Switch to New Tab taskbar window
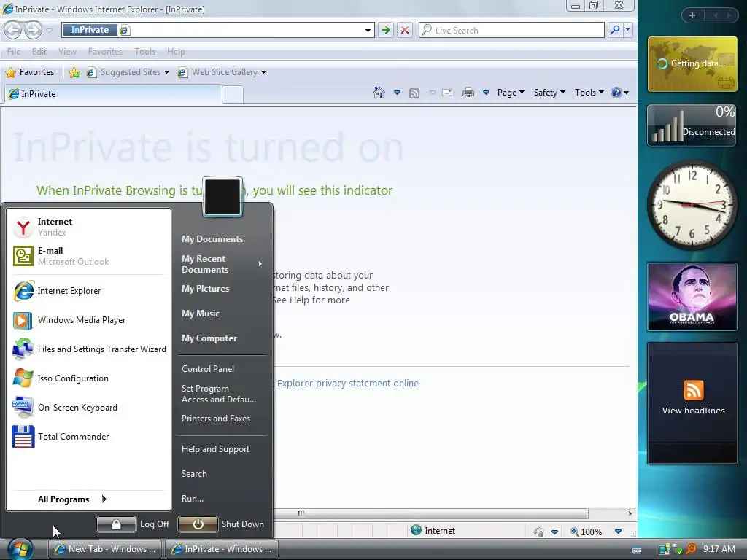Image resolution: width=747 pixels, height=560 pixels. [x=105, y=549]
